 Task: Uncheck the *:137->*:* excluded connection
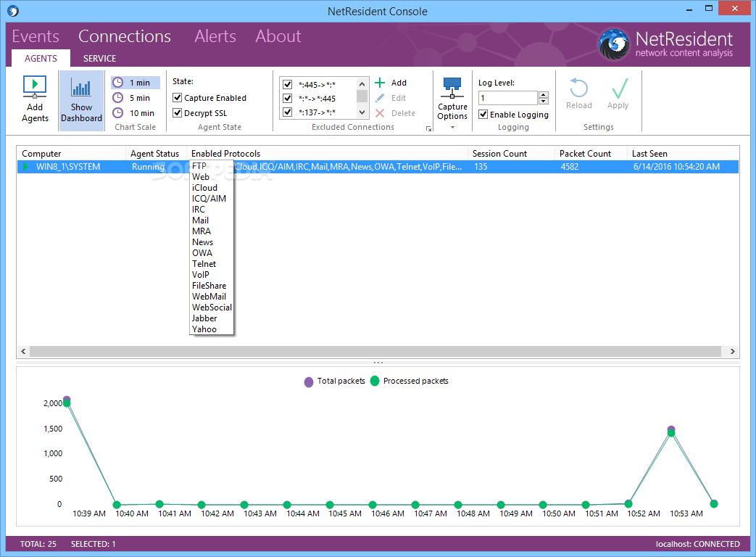[287, 112]
